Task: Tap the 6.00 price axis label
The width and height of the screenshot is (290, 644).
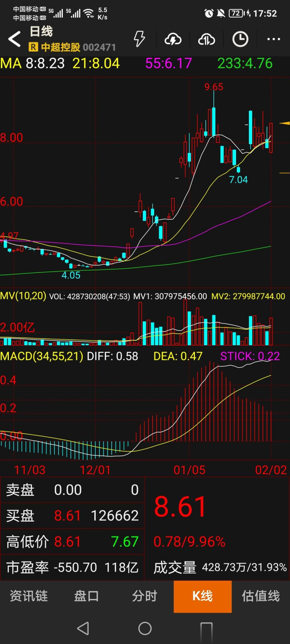Action: 11,202
